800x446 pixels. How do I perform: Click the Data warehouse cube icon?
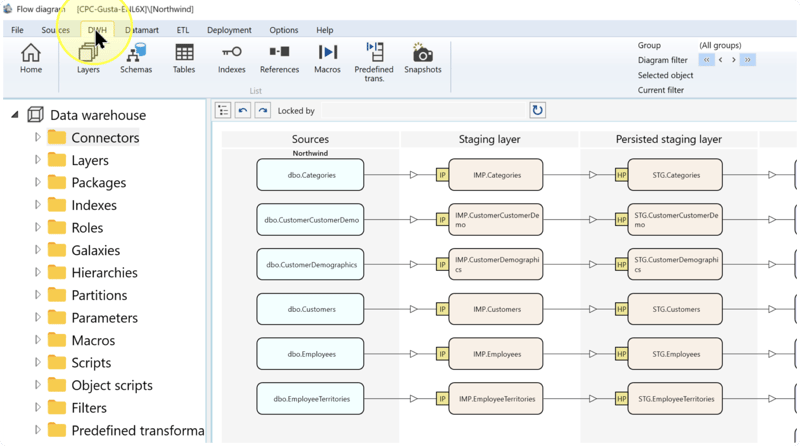[35, 115]
